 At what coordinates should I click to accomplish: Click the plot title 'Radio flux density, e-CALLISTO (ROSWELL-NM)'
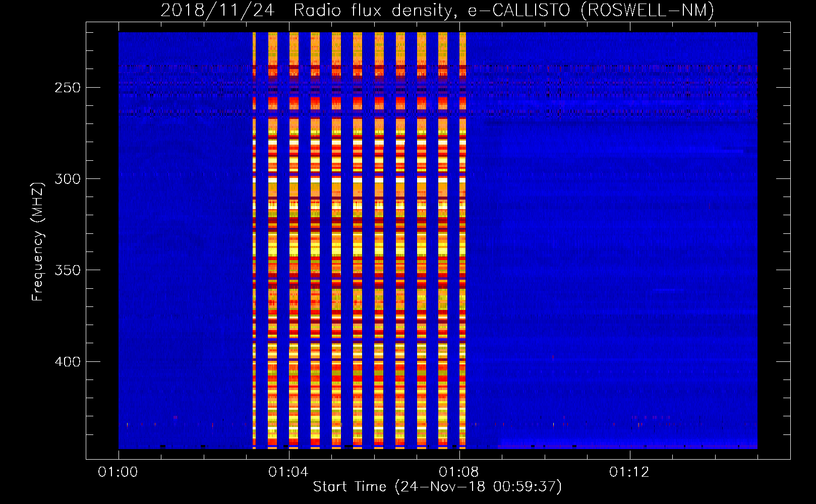pos(504,10)
